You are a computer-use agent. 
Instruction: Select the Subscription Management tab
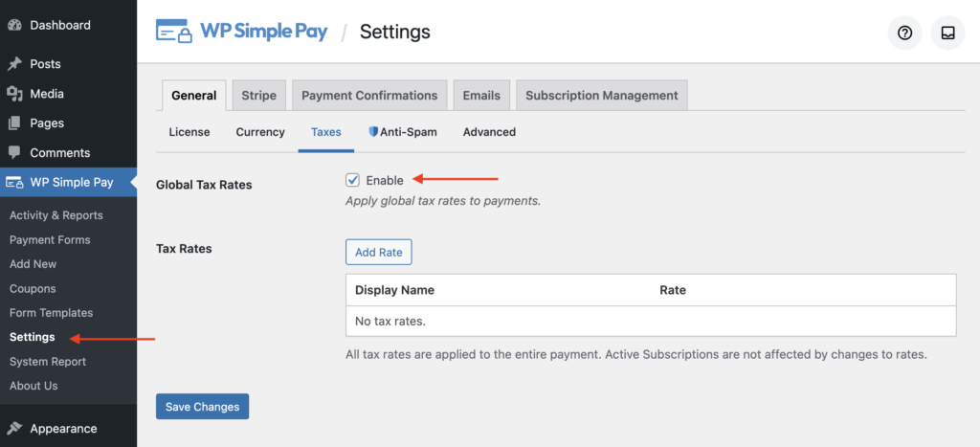pyautogui.click(x=602, y=96)
